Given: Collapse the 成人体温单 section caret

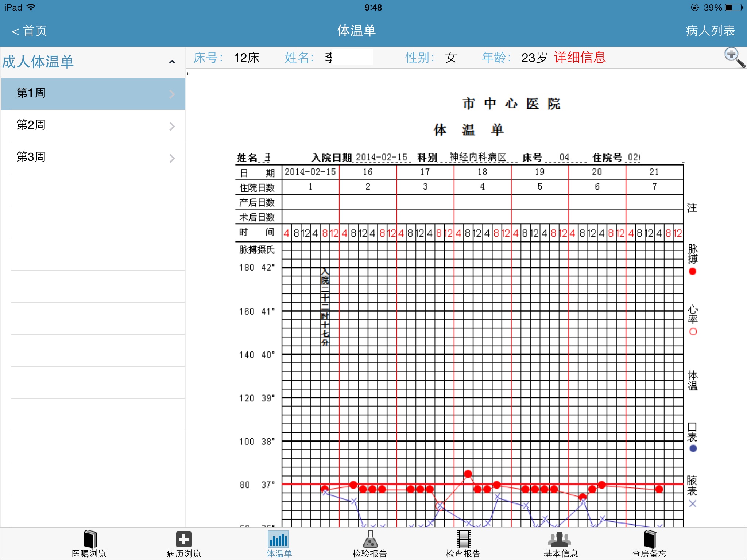Looking at the screenshot, I should pos(172,62).
